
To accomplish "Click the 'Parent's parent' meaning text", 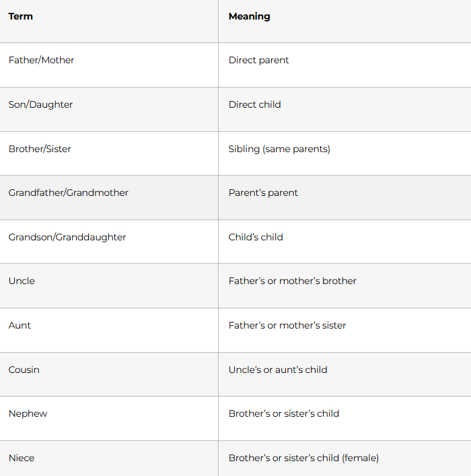I will point(263,193).
